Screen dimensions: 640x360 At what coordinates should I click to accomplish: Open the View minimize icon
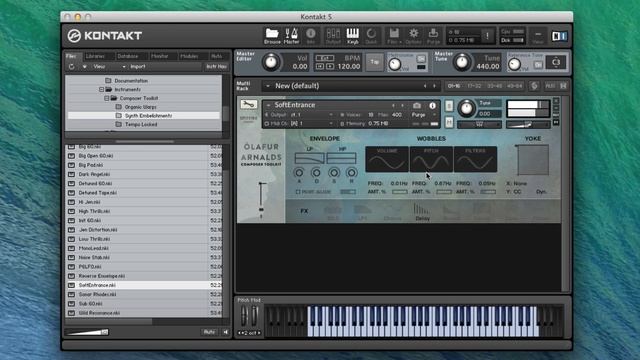pyautogui.click(x=538, y=36)
